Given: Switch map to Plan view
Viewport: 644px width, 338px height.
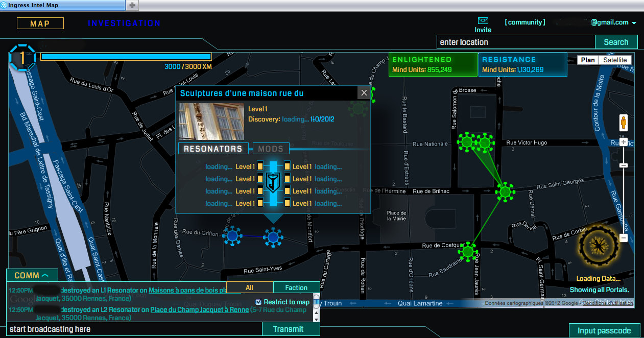Looking at the screenshot, I should coord(588,60).
